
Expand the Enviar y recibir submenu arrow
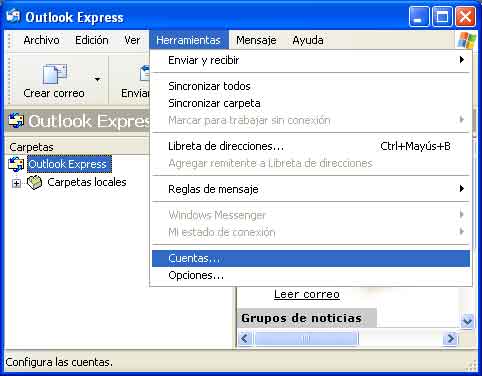coord(462,60)
